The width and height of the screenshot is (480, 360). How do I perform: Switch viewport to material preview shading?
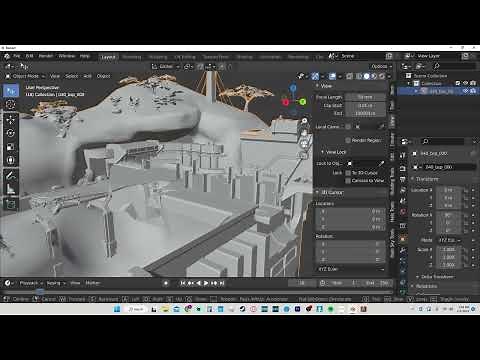point(374,76)
